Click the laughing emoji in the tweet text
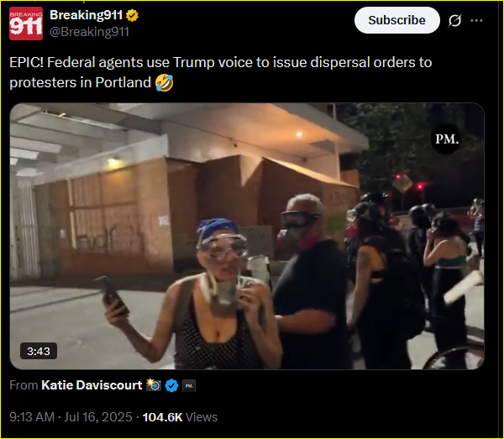Screen dimensions: 504x439 pyautogui.click(x=165, y=83)
